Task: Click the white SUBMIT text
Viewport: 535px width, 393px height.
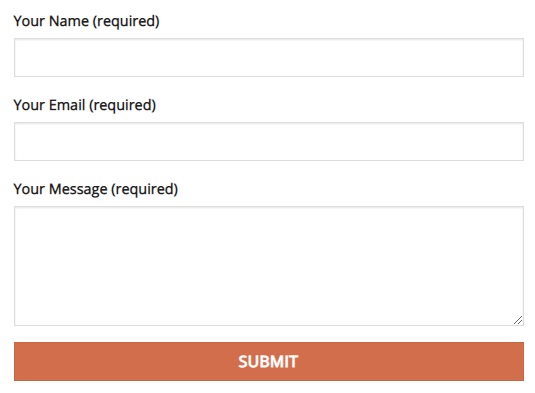Action: pos(268,362)
